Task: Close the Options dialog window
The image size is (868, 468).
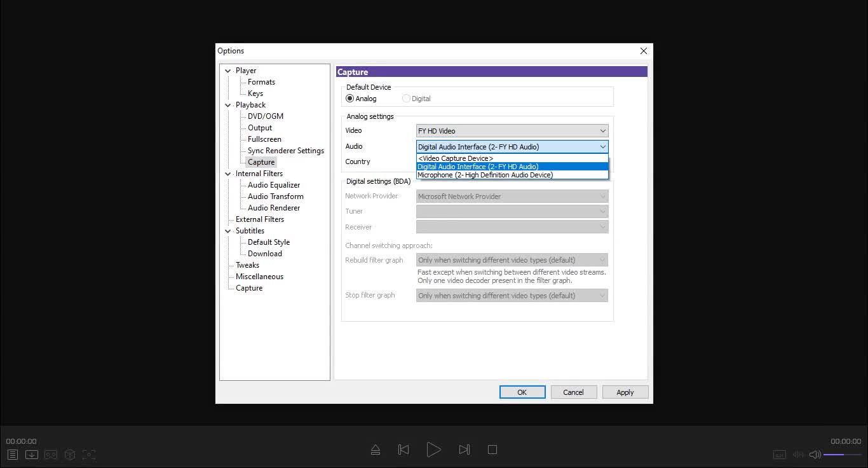Action: pyautogui.click(x=643, y=51)
